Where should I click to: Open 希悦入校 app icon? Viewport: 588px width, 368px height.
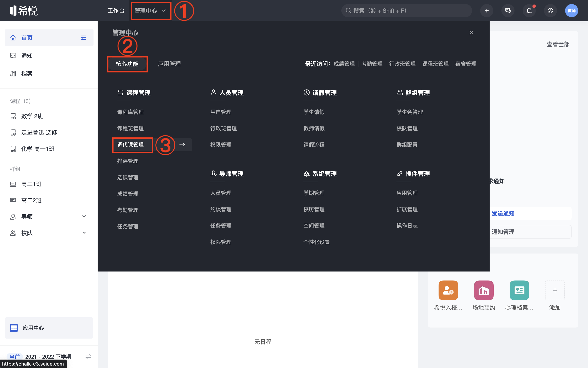pyautogui.click(x=448, y=290)
